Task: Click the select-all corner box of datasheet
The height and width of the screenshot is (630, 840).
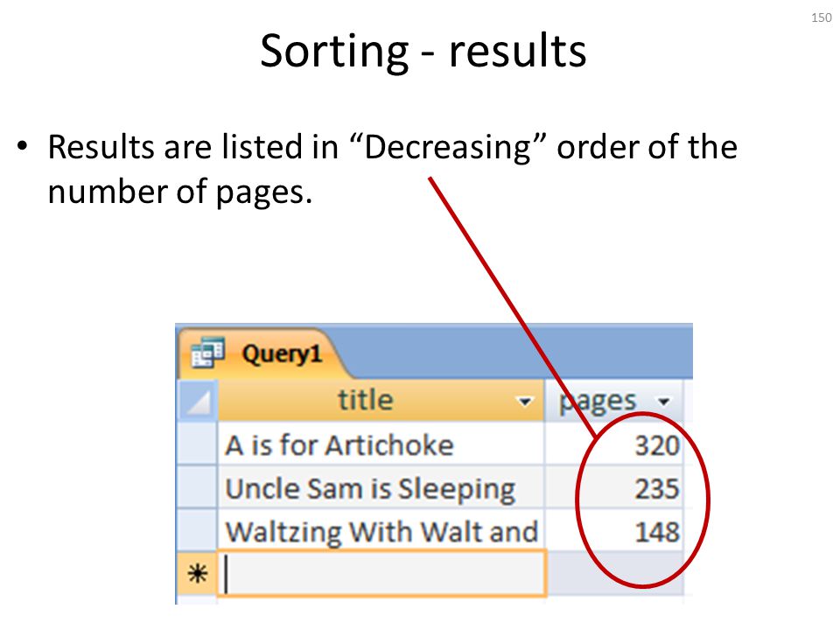Action: tap(197, 401)
